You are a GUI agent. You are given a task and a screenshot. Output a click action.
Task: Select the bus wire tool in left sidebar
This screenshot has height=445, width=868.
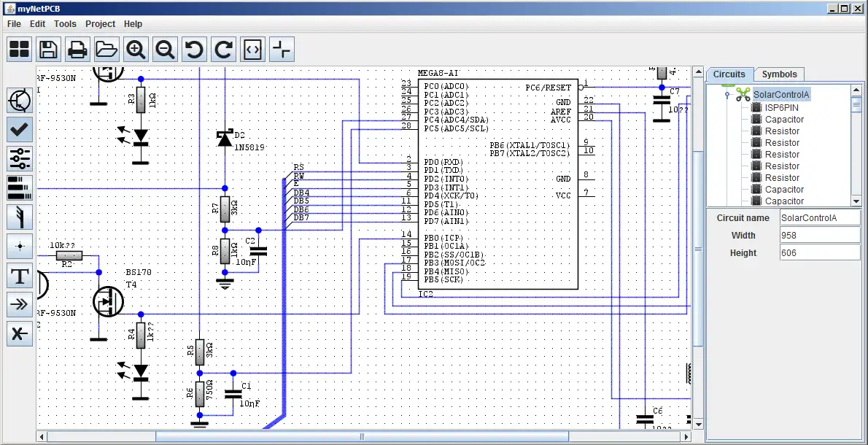click(x=20, y=217)
